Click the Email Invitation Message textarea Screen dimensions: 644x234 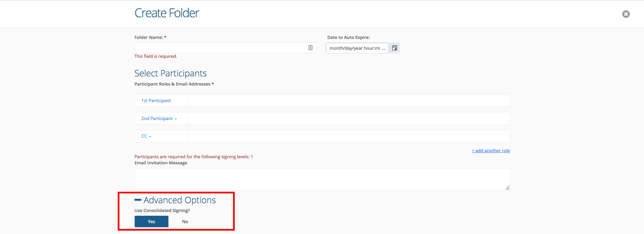[x=322, y=179]
